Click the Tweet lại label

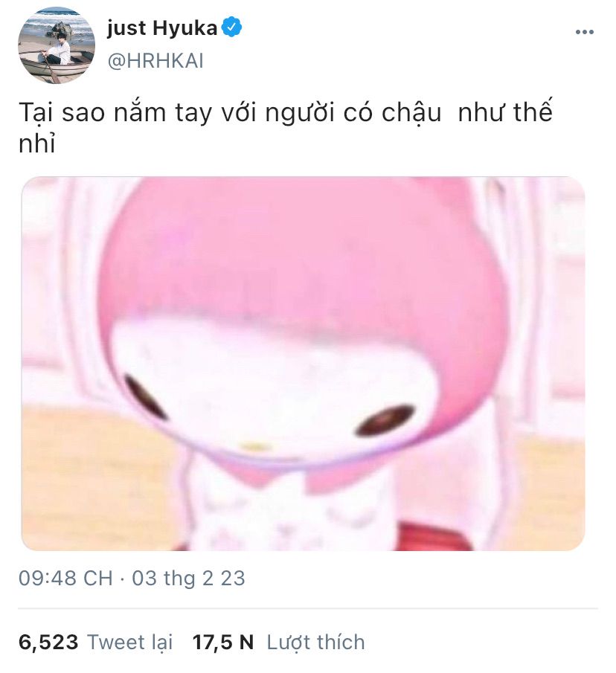tap(130, 642)
